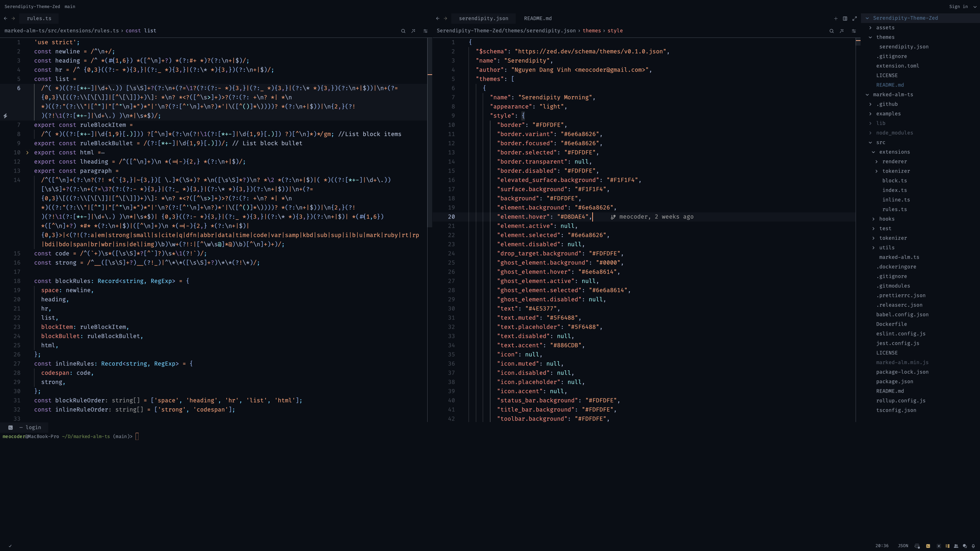Switch to the README.md tab
This screenshot has height=551, width=980.
point(537,18)
